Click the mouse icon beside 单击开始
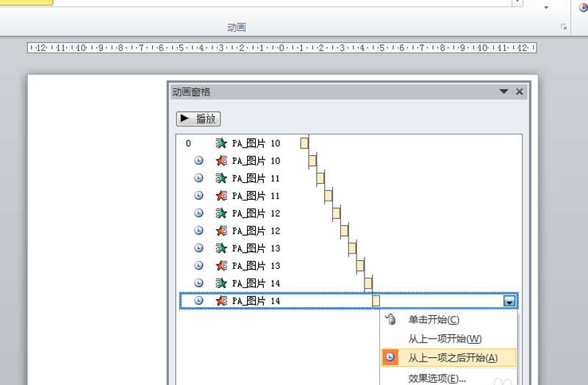This screenshot has width=588, height=385. 390,320
